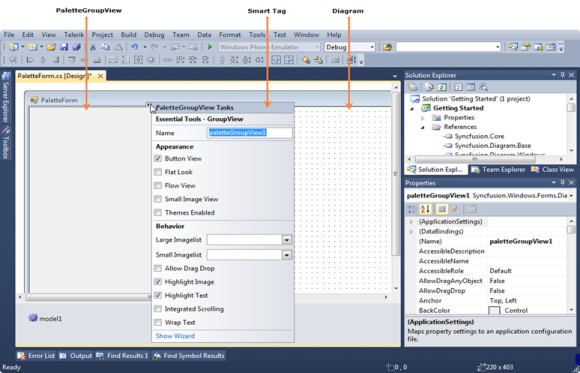580x373 pixels.
Task: Click the Refresh icon in Solution Explorer toolbar
Action: pos(442,87)
